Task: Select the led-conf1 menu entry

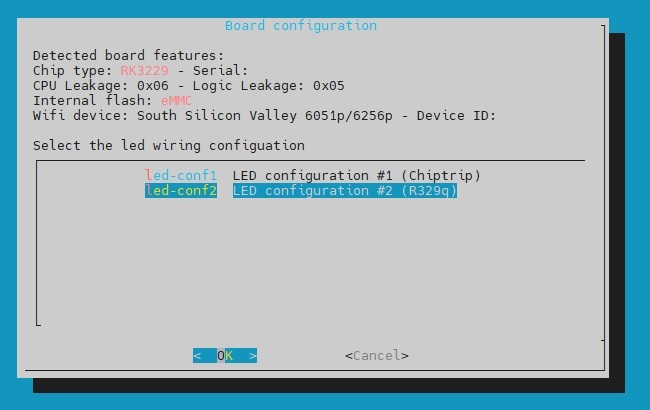Action: click(x=181, y=175)
